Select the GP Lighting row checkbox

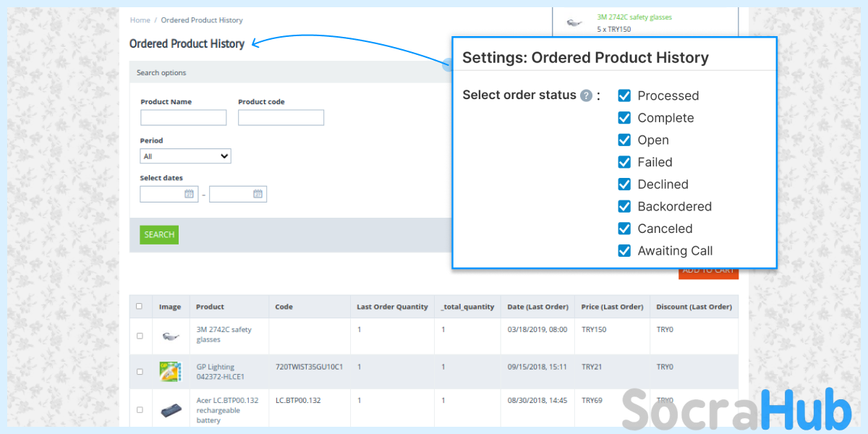(140, 372)
